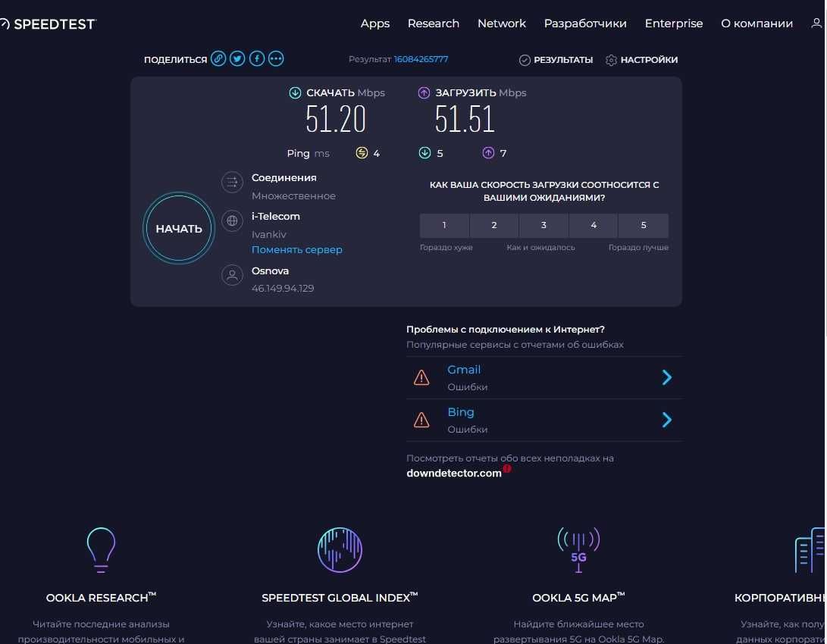
Task: Open the Apps menu
Action: click(x=375, y=23)
